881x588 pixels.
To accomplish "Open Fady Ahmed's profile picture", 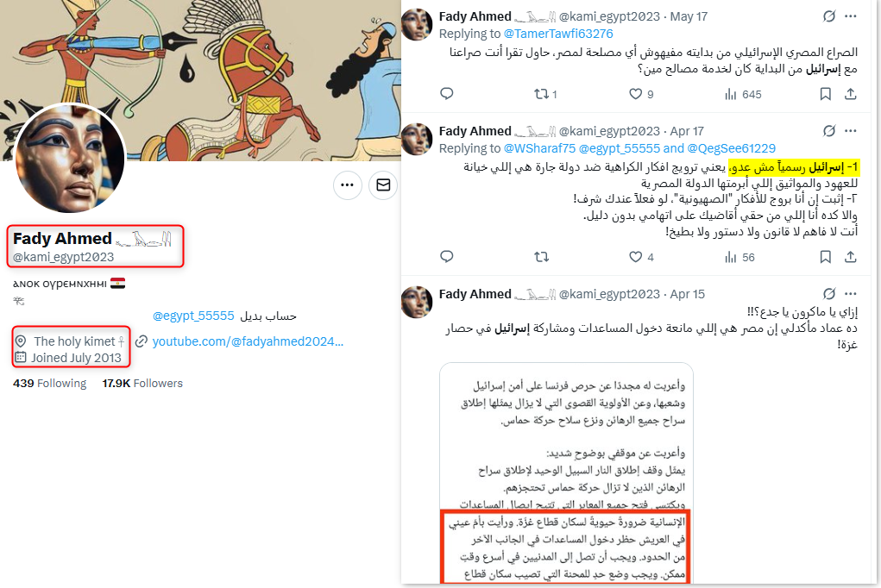I will pos(70,158).
